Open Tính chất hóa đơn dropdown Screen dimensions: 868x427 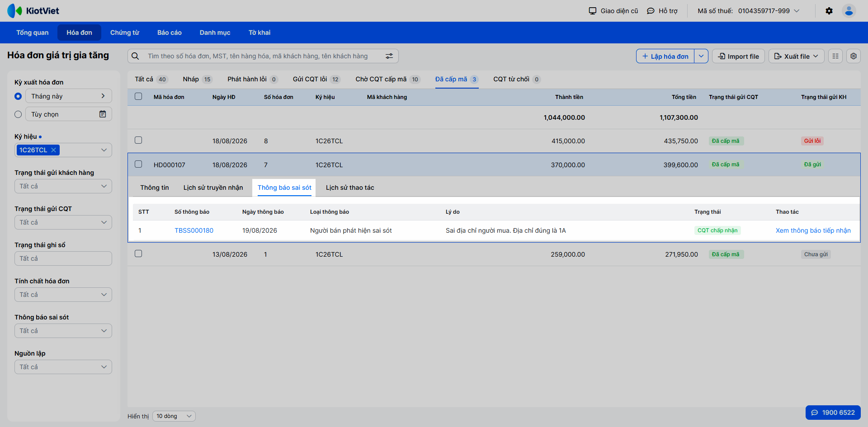(63, 295)
